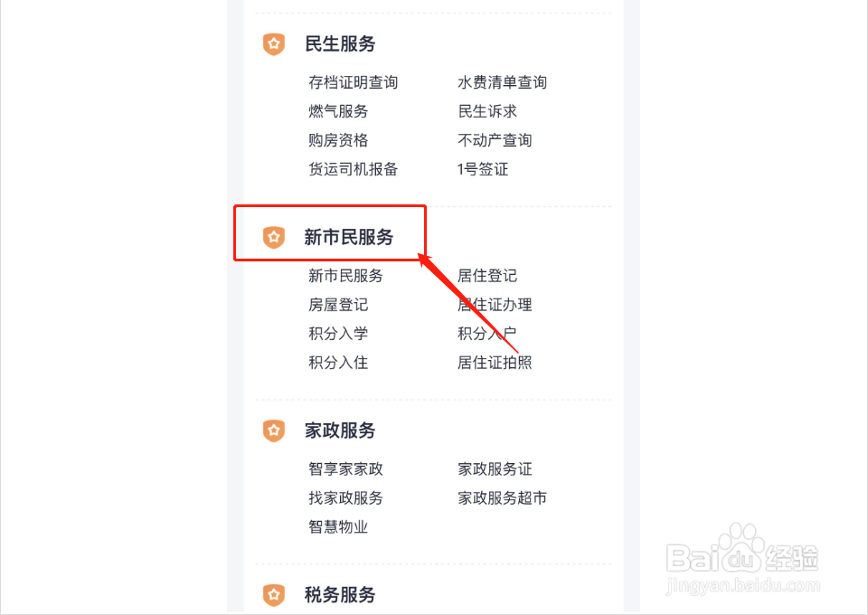Click the shield icon beside 家政服务
The image size is (868, 615).
pyautogui.click(x=273, y=430)
